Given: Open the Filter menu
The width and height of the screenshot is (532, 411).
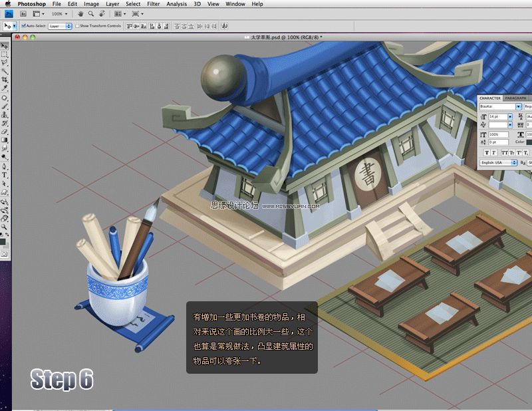Looking at the screenshot, I should tap(154, 4).
